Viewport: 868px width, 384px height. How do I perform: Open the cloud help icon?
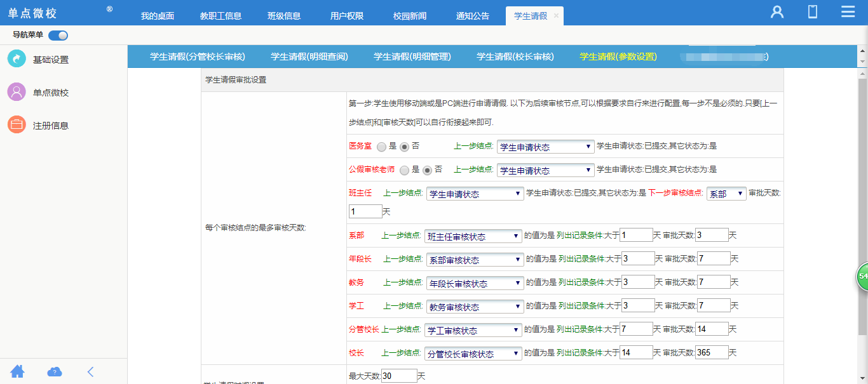pyautogui.click(x=55, y=372)
